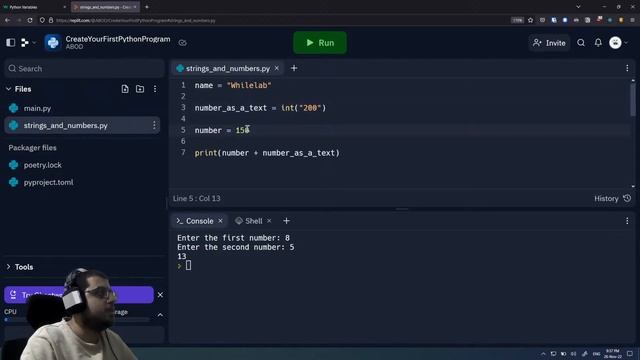Screen dimensions: 640x360
Task: Close the strings_and_numbers.py editor tab
Action: 277,68
